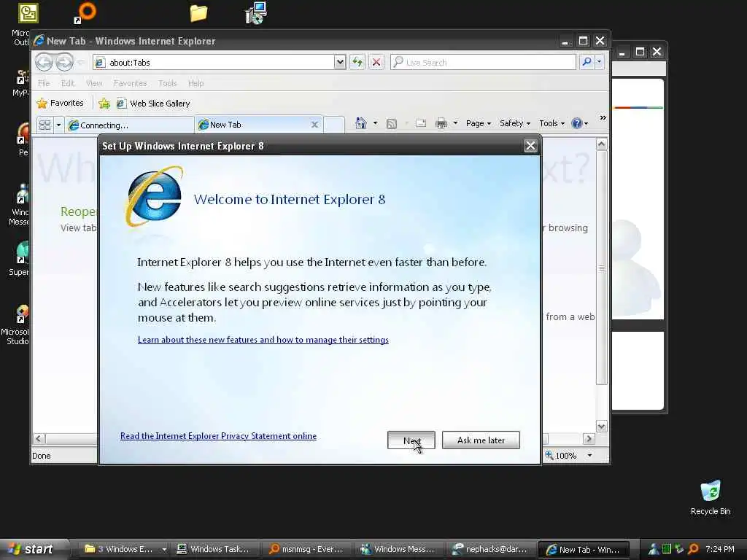Click the horizontal scrollbar right arrow
Image resolution: width=747 pixels, height=560 pixels.
click(589, 438)
